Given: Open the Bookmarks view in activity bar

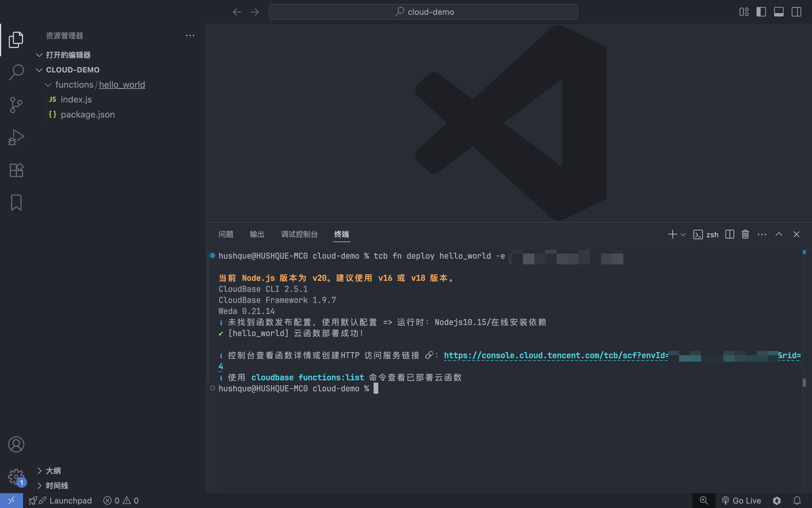Looking at the screenshot, I should pos(16,202).
